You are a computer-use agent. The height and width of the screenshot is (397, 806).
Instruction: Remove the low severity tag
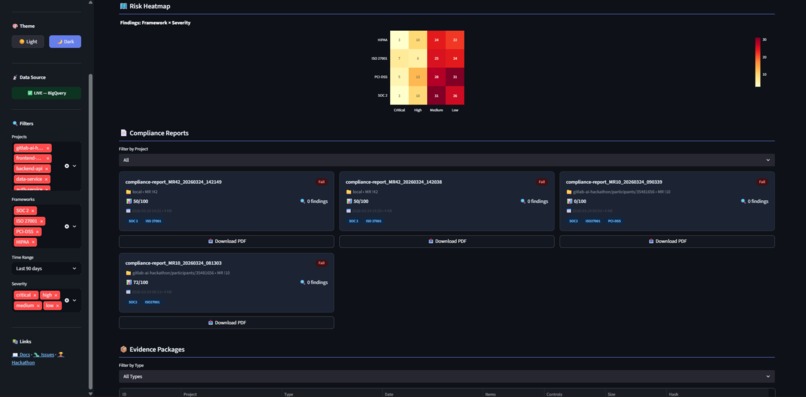58,305
